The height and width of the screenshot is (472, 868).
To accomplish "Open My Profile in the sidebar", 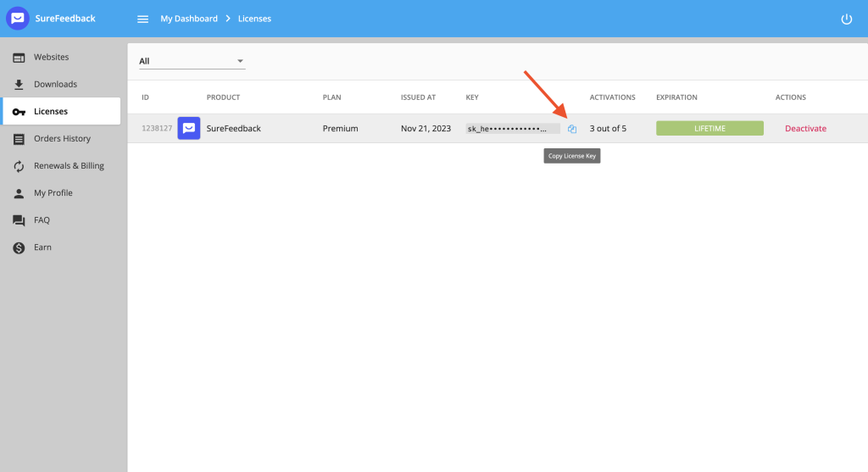I will [x=61, y=192].
